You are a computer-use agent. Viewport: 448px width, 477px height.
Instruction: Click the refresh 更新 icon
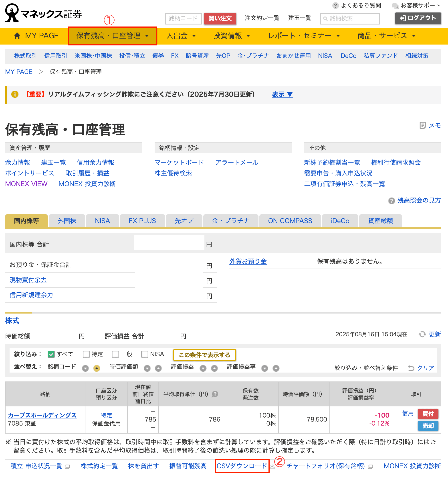[x=422, y=334]
